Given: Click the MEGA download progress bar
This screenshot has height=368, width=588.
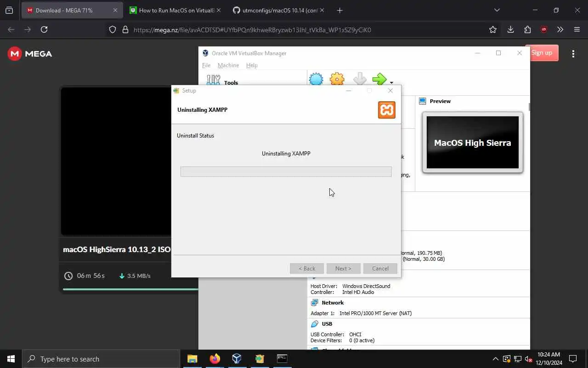Looking at the screenshot, I should (x=130, y=289).
